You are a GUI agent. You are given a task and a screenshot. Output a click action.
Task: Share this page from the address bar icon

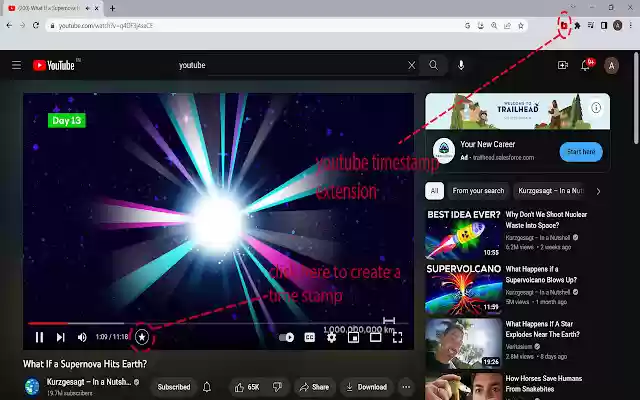coord(507,26)
